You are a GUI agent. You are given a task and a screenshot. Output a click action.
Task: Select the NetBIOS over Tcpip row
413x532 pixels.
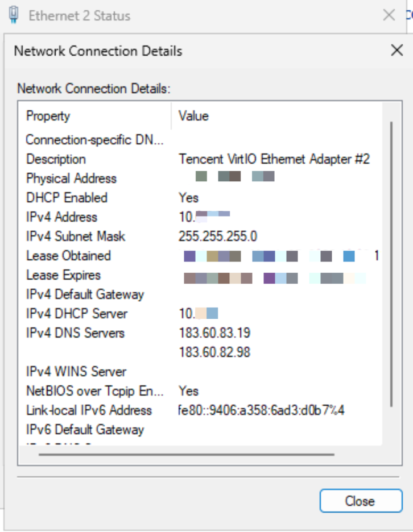[x=94, y=391]
